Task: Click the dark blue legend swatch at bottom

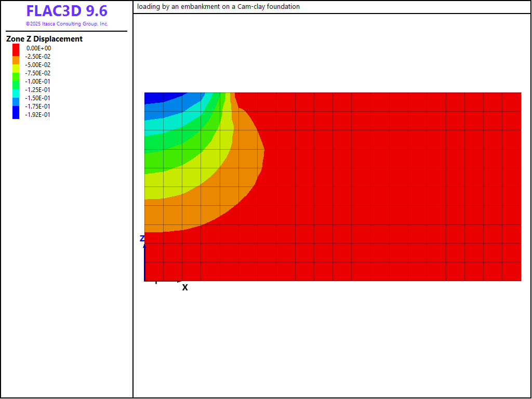Action: (16, 113)
